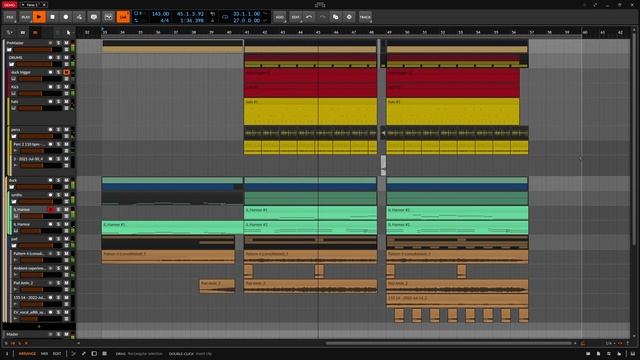Click the PreMaster volume fader

coord(38,50)
